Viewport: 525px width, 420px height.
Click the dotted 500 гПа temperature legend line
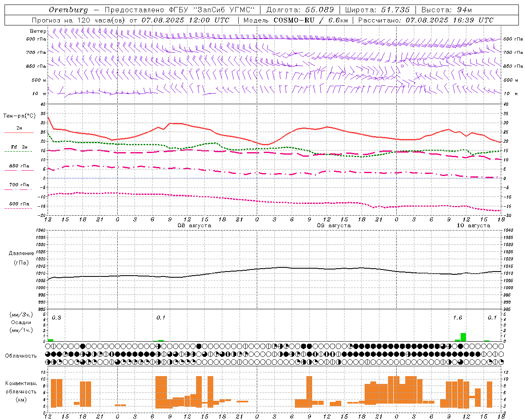pyautogui.click(x=18, y=208)
